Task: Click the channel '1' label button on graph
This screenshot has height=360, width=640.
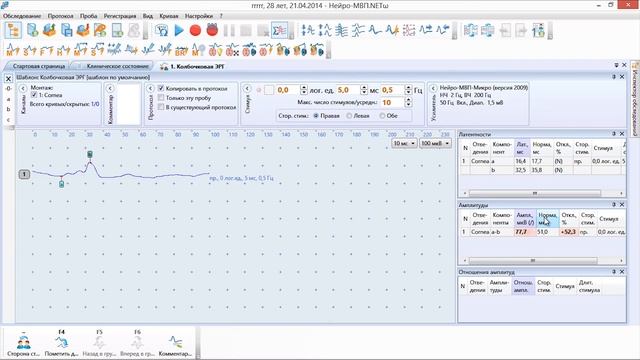Action: (x=24, y=174)
